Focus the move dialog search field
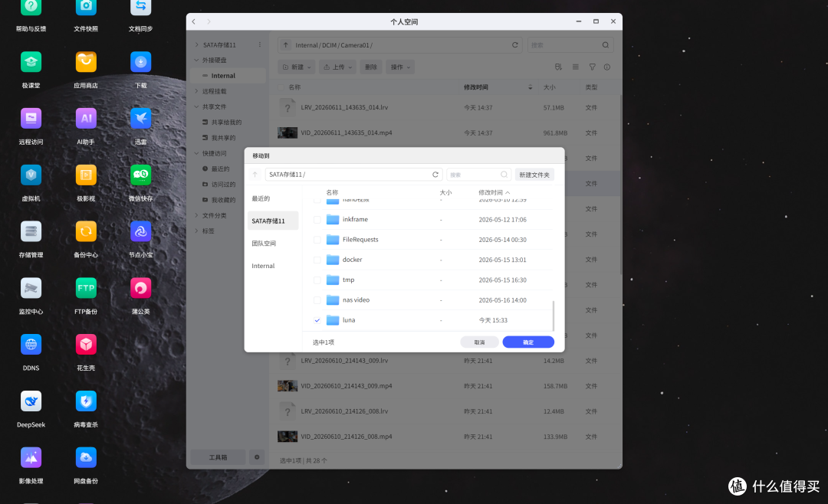Screen dimensions: 828x504 click(x=478, y=175)
